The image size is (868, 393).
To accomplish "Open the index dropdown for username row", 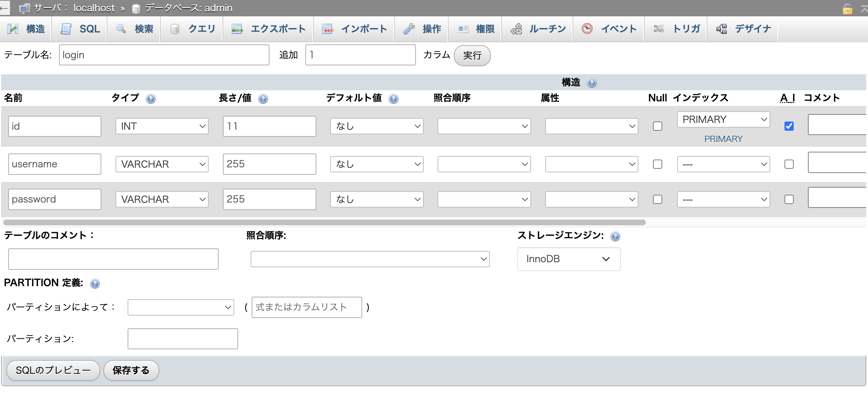I will point(723,164).
